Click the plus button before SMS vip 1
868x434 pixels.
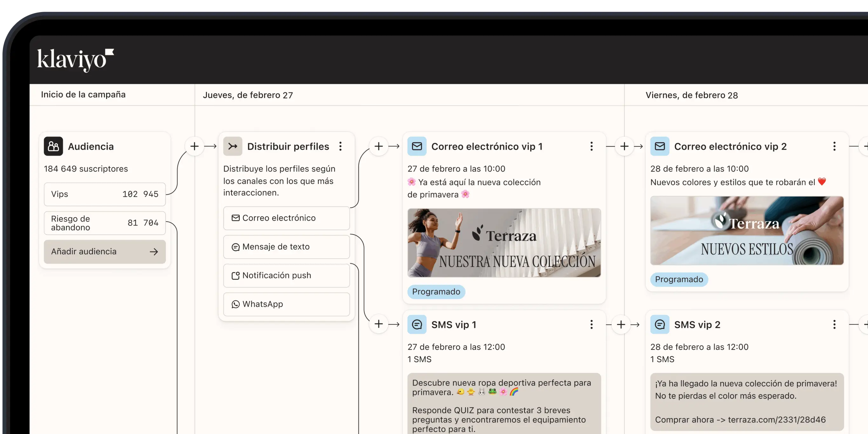click(379, 324)
